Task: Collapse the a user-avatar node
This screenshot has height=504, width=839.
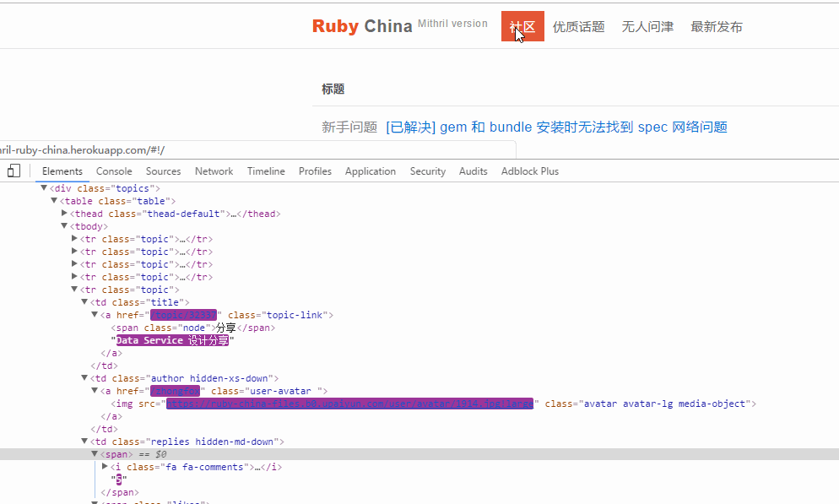Action: pyautogui.click(x=95, y=391)
